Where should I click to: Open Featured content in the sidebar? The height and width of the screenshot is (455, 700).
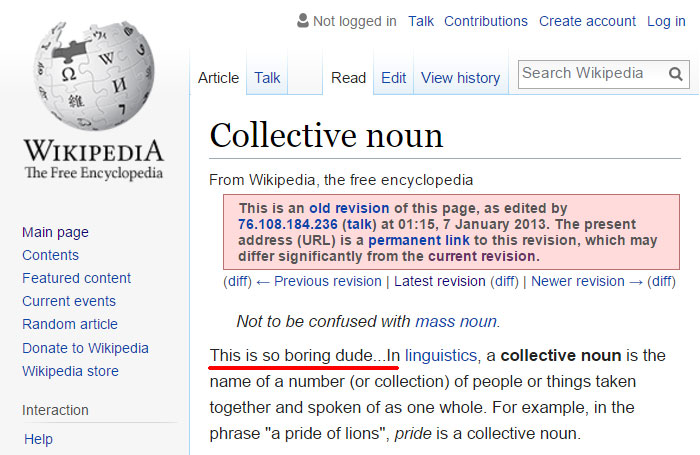(x=76, y=278)
